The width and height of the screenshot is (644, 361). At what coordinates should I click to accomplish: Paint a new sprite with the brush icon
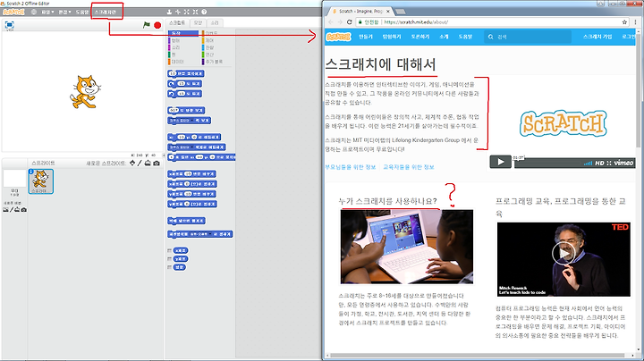(140, 163)
